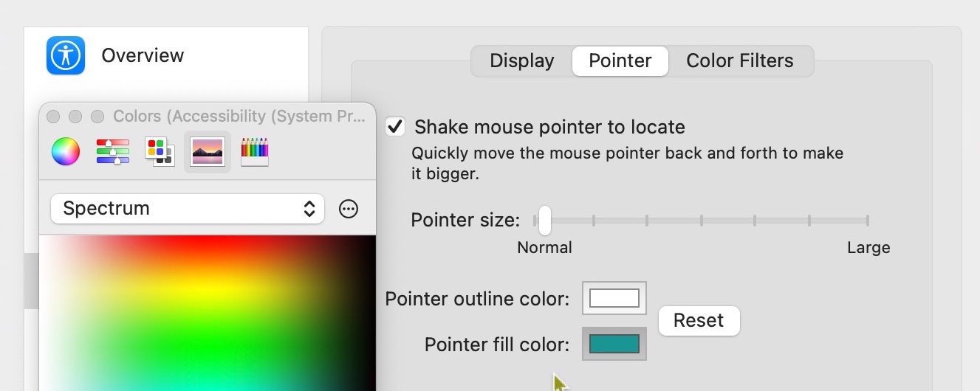980x391 pixels.
Task: Click the Pointer size slider handle
Action: pos(544,220)
